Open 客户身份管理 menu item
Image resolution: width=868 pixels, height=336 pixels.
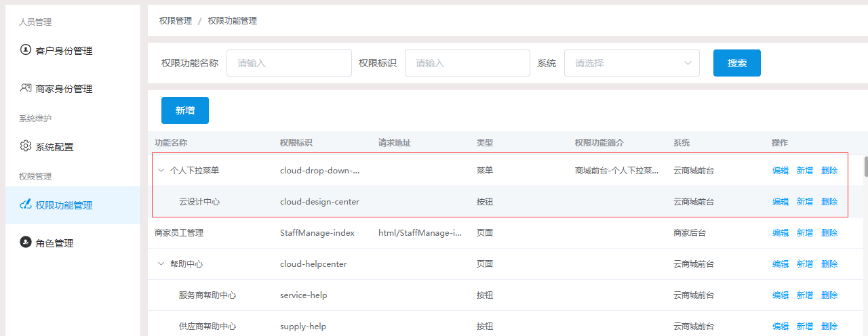pos(73,50)
